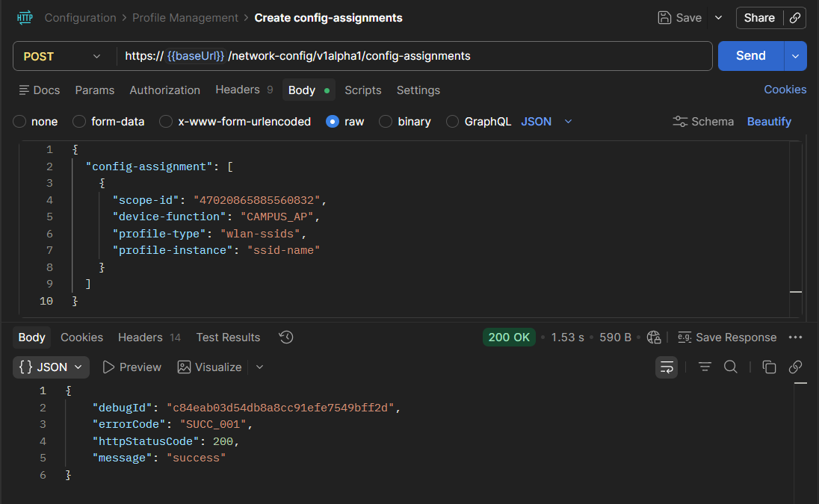Copy the response body with copy icon

point(768,367)
